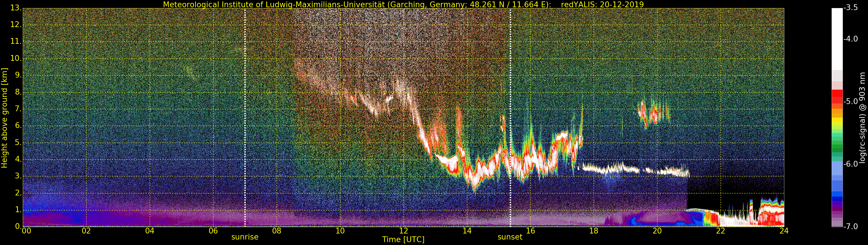Click the '-5.0' colorbar tick label
The height and width of the screenshot is (245, 868).
(x=851, y=101)
